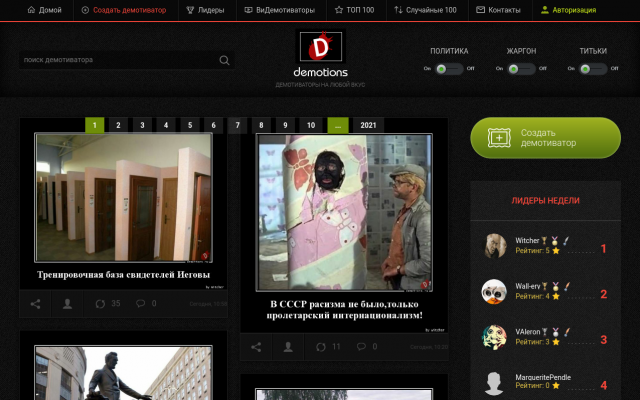640x400 pixels.
Task: Open ВиДемотиваторы section
Action: 280,10
